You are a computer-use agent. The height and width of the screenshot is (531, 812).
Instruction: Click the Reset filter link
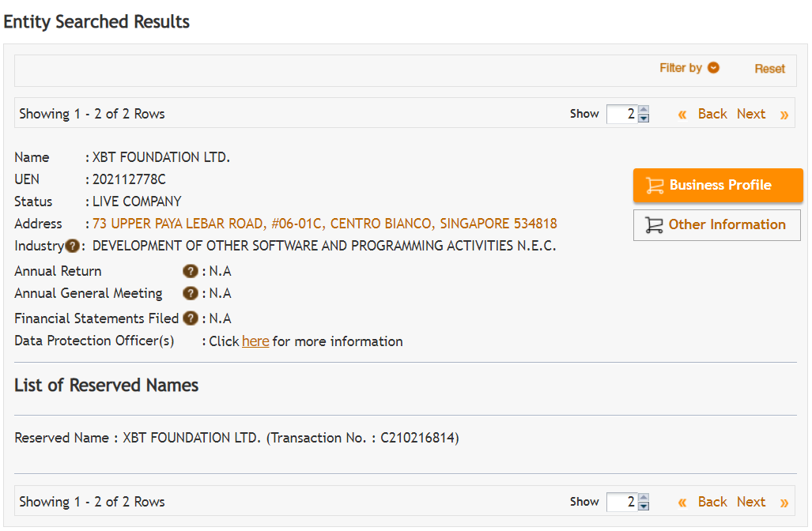pos(769,69)
